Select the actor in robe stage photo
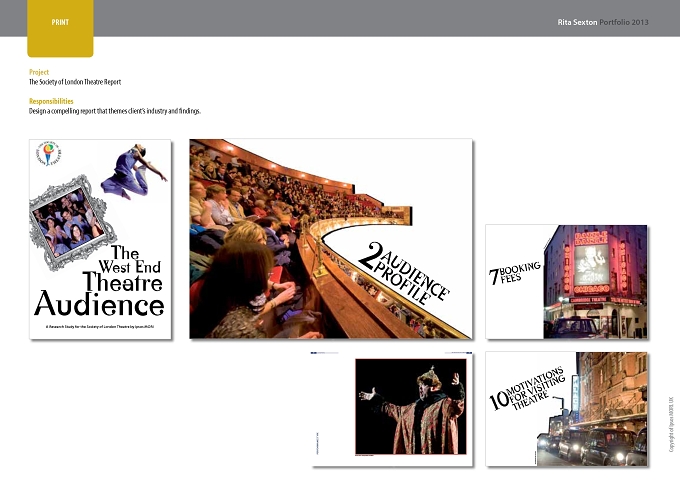This screenshot has width=680, height=481. pos(411,406)
